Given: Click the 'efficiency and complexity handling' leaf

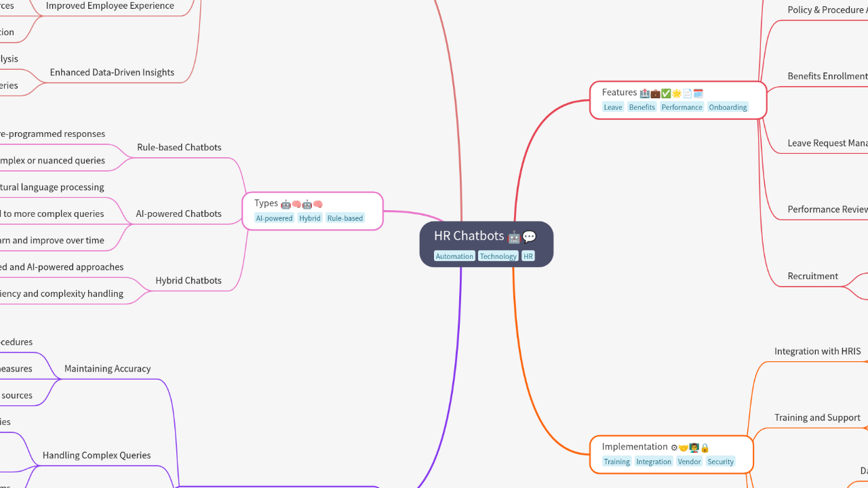Looking at the screenshot, I should 62,293.
